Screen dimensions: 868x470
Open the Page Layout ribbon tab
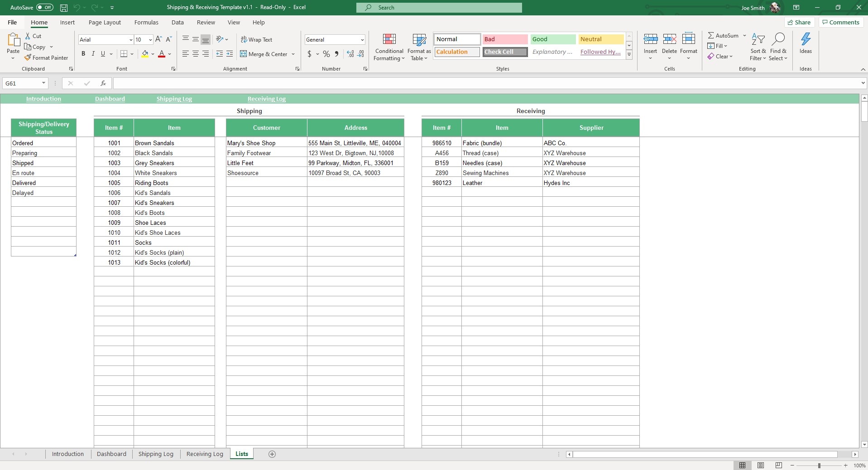(105, 22)
